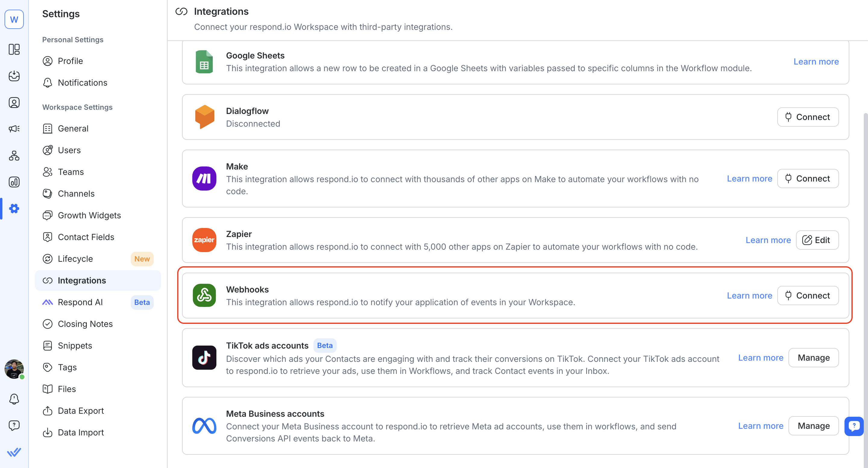Open Contacts icon in left rail
868x468 pixels.
(x=14, y=103)
